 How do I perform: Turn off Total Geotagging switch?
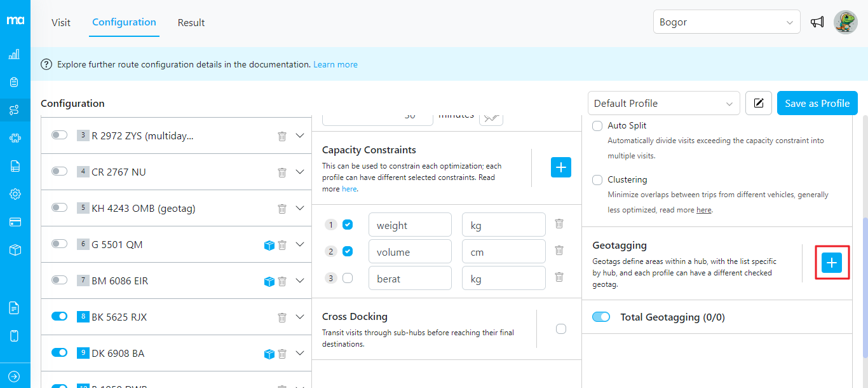point(600,317)
